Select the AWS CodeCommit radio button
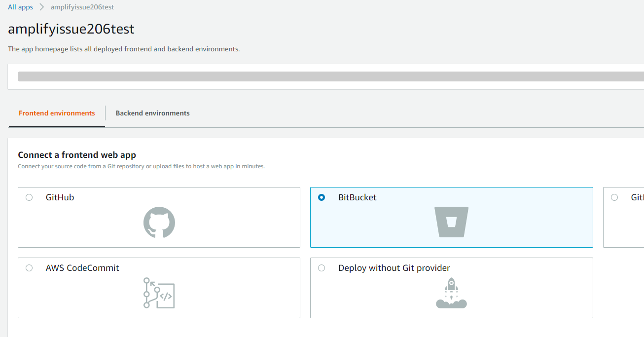 tap(29, 267)
